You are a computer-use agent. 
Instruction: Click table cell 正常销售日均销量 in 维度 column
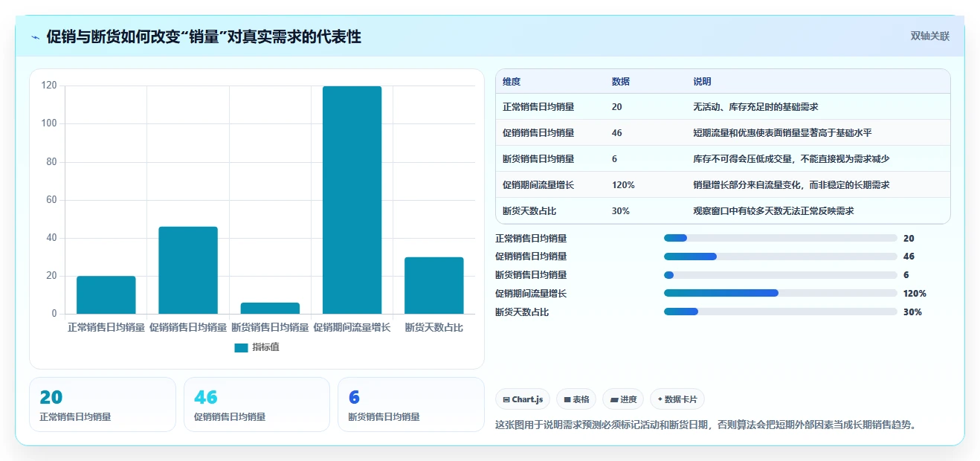coord(538,107)
